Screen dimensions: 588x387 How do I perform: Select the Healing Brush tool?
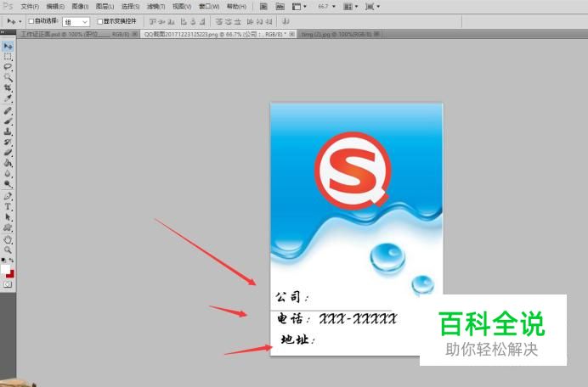click(8, 111)
